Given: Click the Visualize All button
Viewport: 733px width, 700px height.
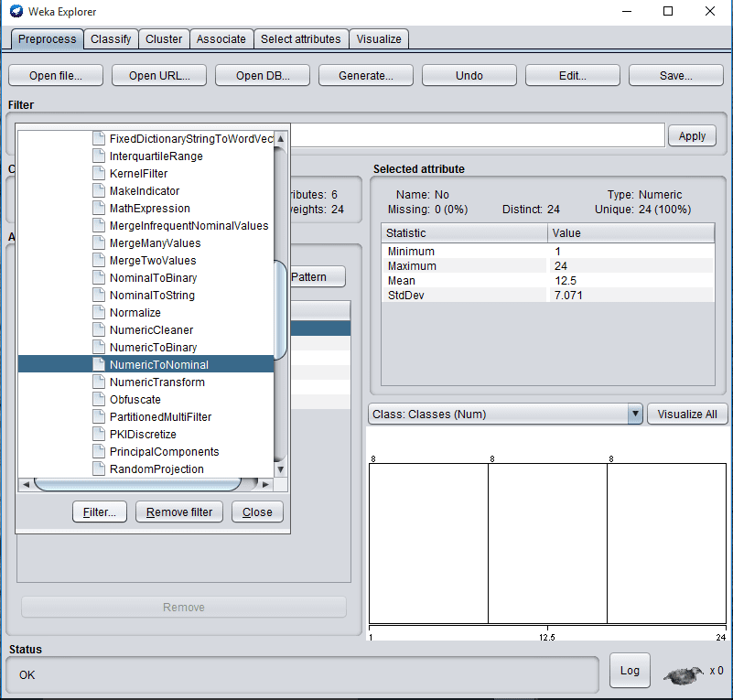Looking at the screenshot, I should click(687, 414).
